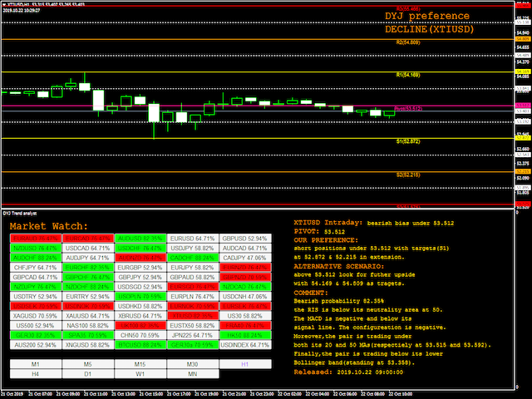532x399 pixels.
Task: Click the DYJ preference DECLINE(XTIUSD) label
Action: [x=424, y=22]
